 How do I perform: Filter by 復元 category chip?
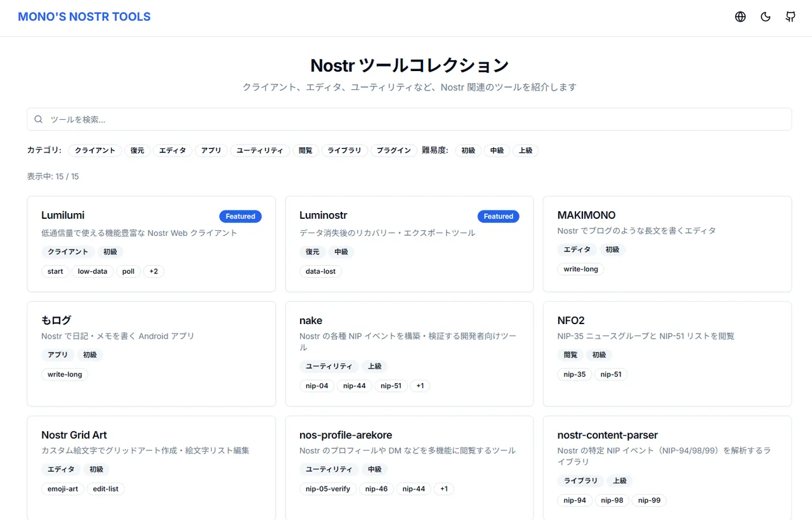pos(138,150)
